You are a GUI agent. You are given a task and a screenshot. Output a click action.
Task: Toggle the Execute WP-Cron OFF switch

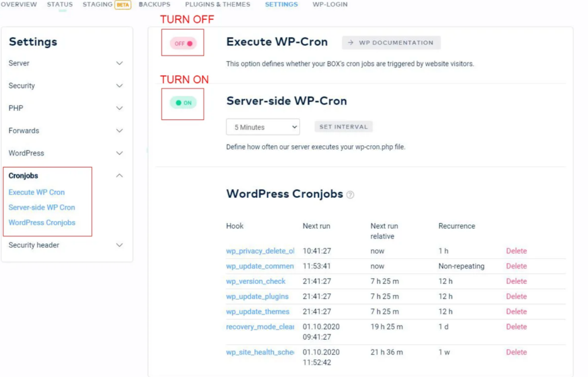click(183, 44)
